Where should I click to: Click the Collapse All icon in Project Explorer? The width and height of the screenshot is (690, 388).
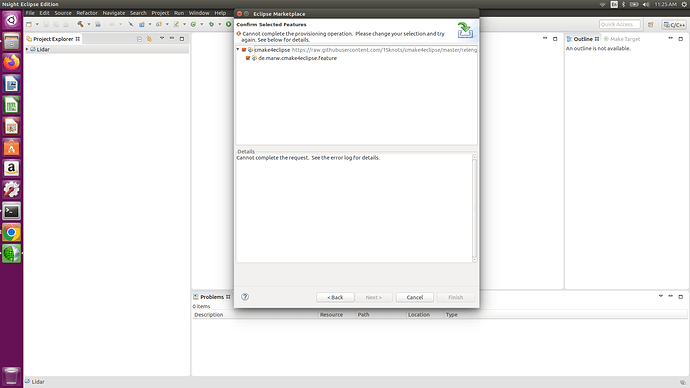(x=139, y=39)
